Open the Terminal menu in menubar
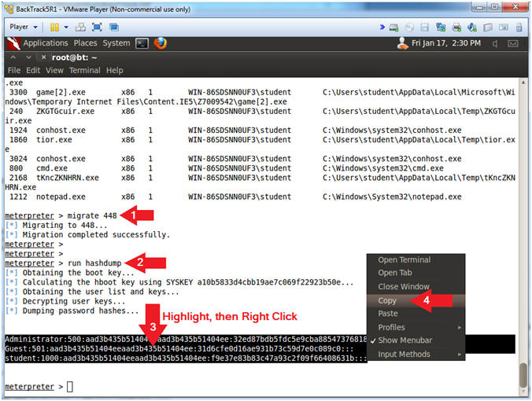532x401 pixels. pyautogui.click(x=85, y=70)
